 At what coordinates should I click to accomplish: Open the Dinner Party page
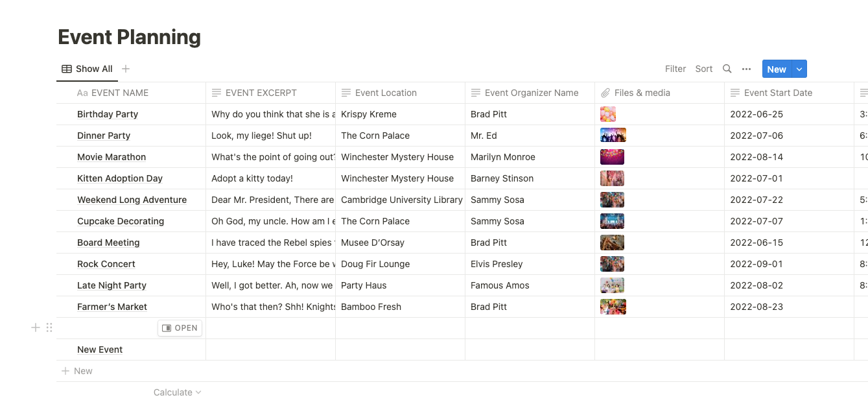point(104,136)
